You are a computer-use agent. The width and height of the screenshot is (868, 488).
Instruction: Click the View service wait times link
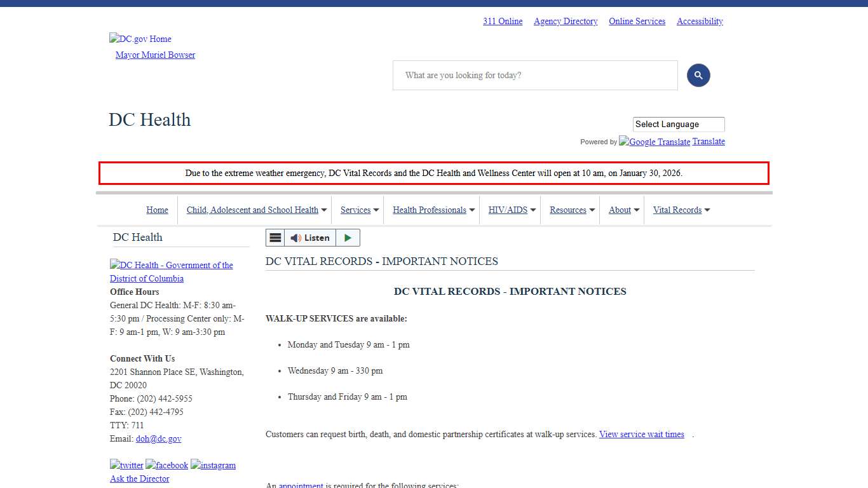641,434
